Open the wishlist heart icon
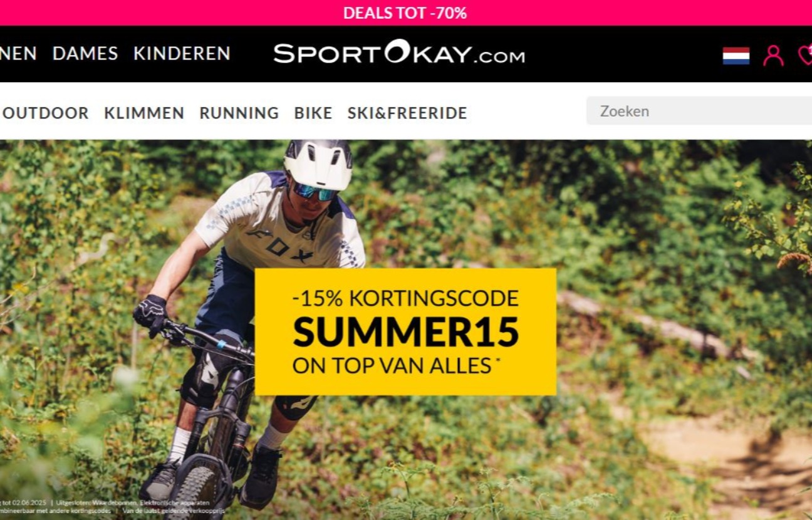 click(805, 55)
